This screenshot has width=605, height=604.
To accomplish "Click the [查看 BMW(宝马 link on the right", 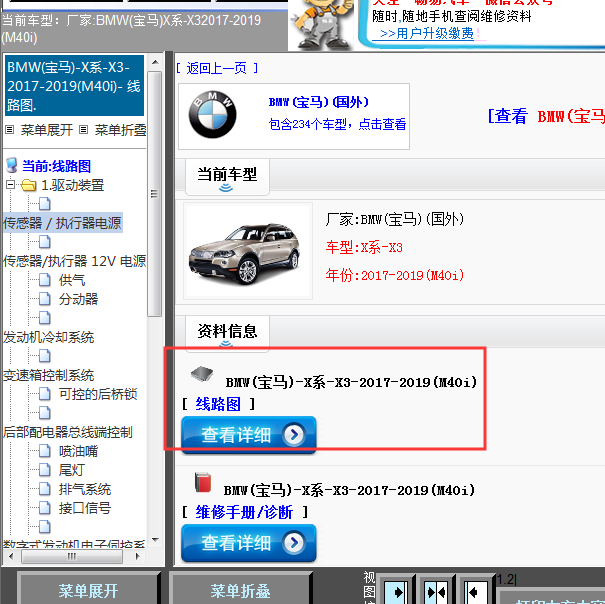I will (x=546, y=116).
